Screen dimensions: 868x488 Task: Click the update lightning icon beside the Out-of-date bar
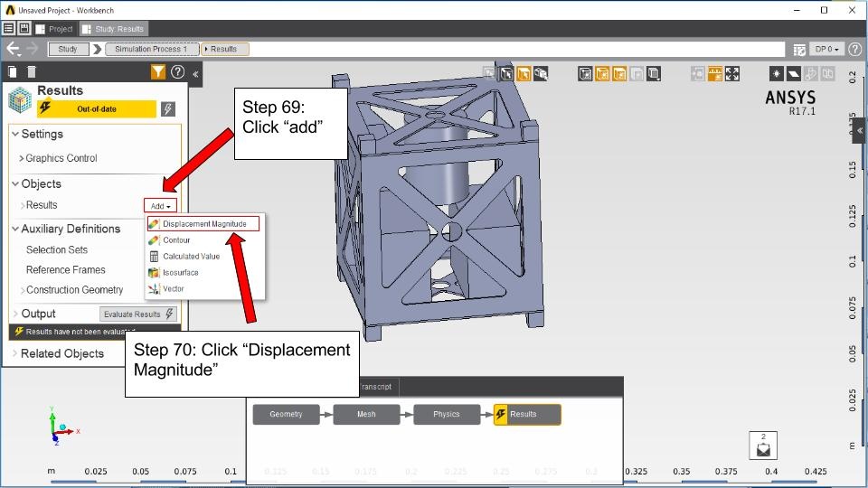click(168, 109)
